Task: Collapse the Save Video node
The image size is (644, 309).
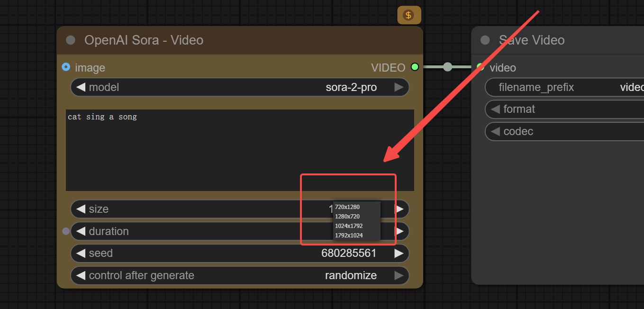Action: coord(485,40)
